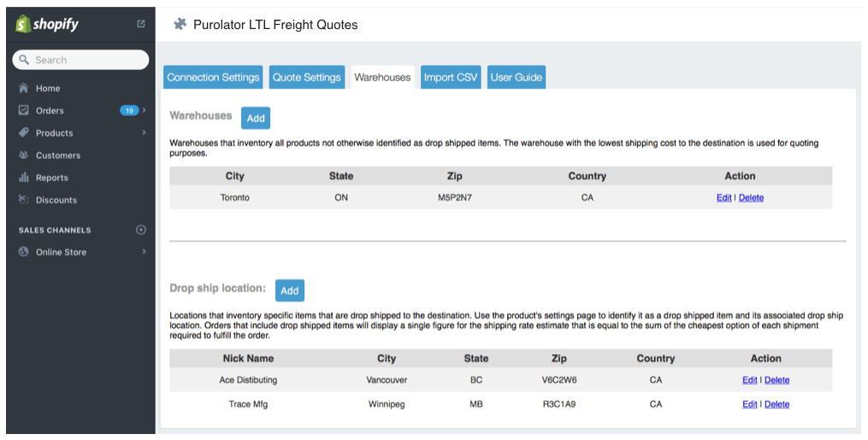Click the ON state cell
The image size is (868, 440).
point(341,197)
